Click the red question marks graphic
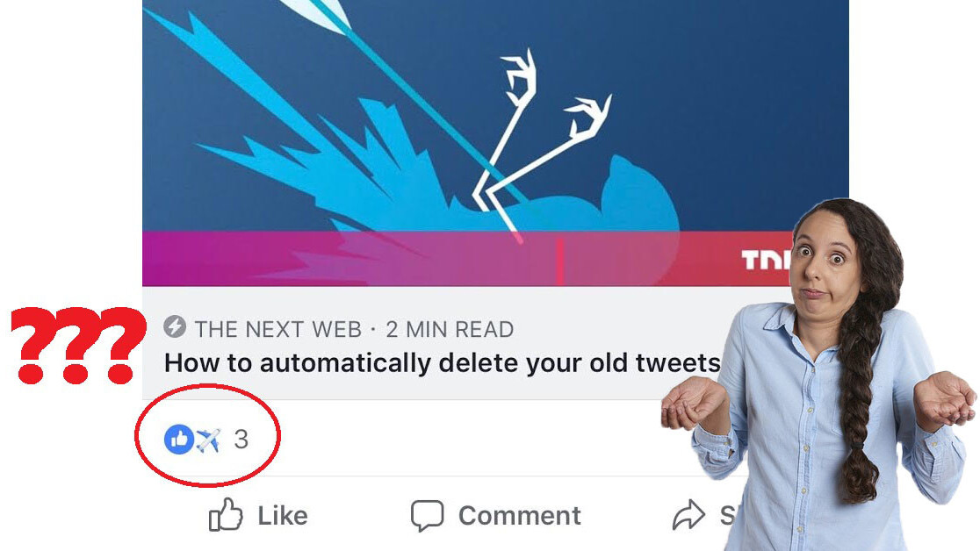980x551 pixels. (x=78, y=345)
